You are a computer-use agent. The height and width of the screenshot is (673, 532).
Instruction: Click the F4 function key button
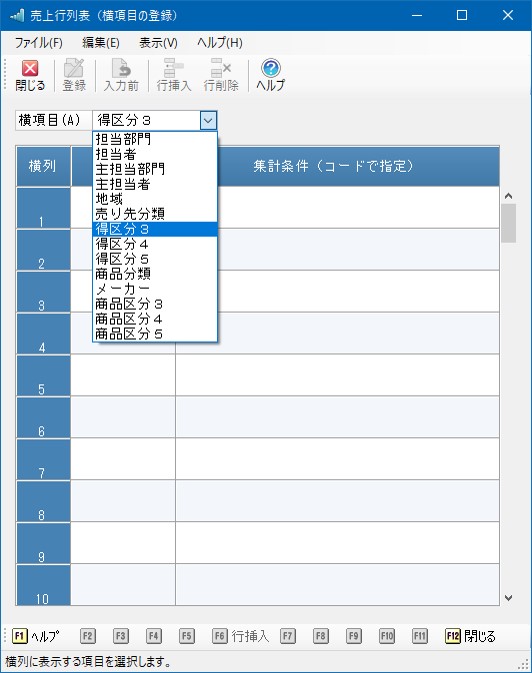(154, 636)
